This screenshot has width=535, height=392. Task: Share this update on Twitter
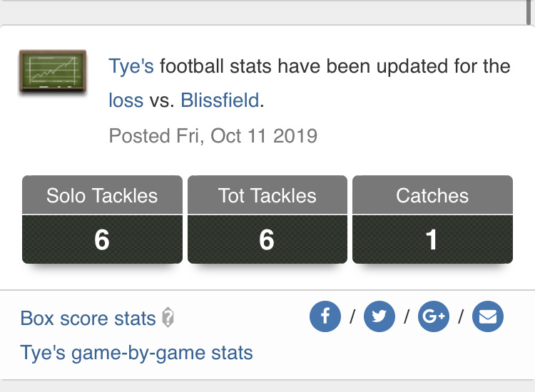click(379, 317)
